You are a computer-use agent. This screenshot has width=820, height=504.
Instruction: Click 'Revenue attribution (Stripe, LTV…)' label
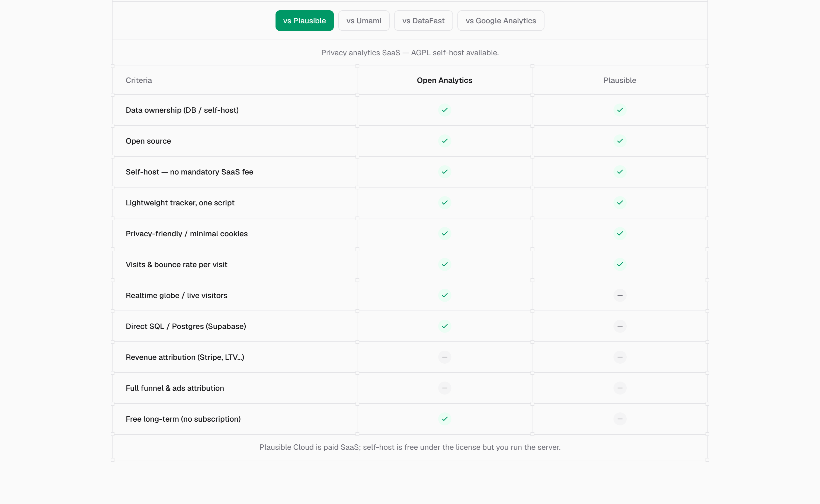pos(185,357)
